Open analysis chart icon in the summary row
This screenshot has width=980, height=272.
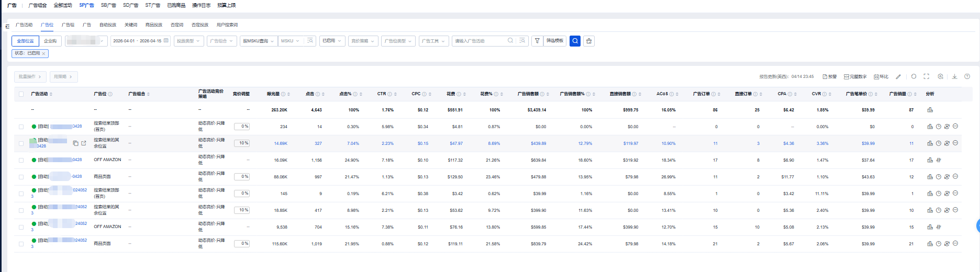pyautogui.click(x=930, y=110)
